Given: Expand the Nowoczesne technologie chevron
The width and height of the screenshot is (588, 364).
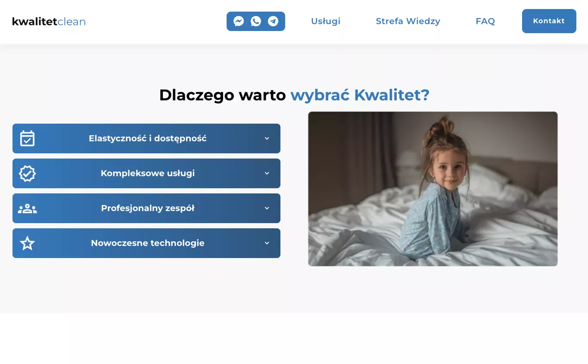Looking at the screenshot, I should click(x=267, y=243).
